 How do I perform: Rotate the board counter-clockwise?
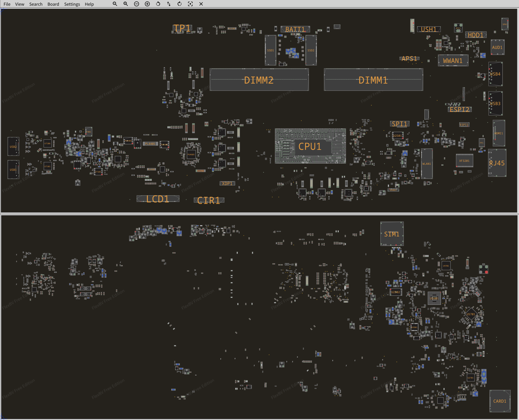158,4
